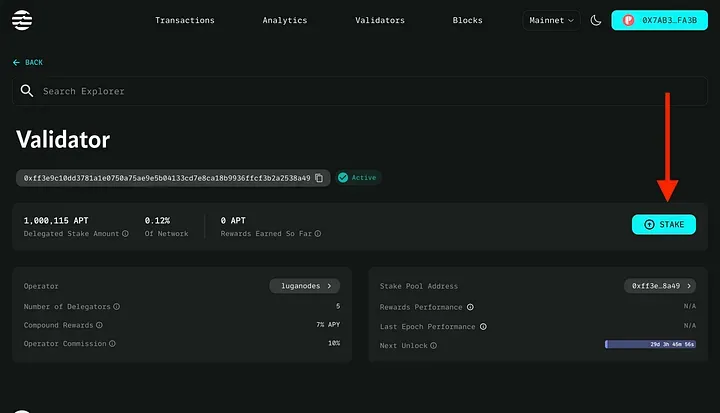This screenshot has width=720, height=413.
Task: Click info icon beside Rewards Performance
Action: [x=470, y=307]
